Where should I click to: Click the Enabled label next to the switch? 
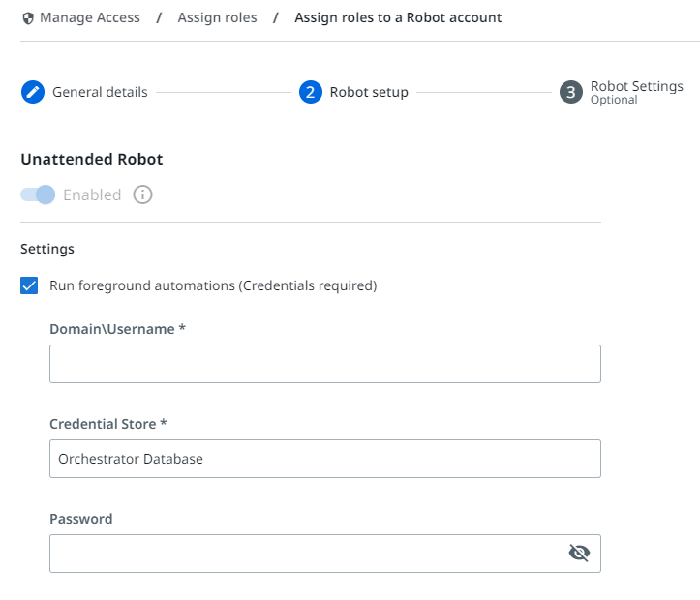coord(92,195)
